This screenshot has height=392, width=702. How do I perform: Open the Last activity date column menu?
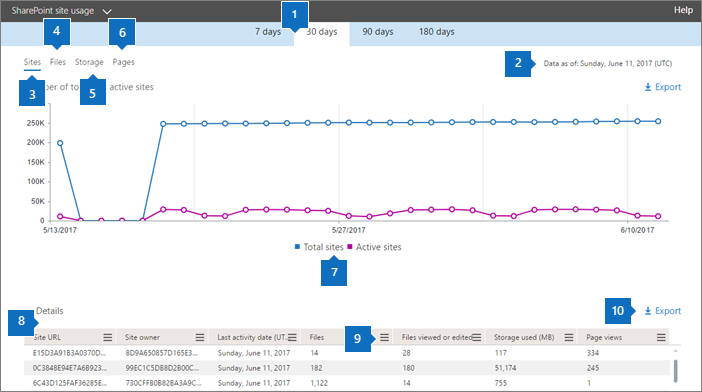292,337
